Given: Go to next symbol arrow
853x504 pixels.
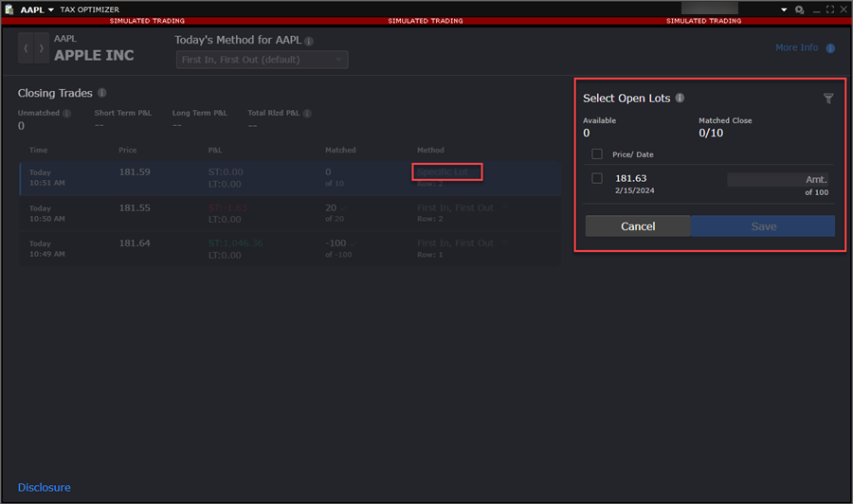Looking at the screenshot, I should [x=42, y=48].
